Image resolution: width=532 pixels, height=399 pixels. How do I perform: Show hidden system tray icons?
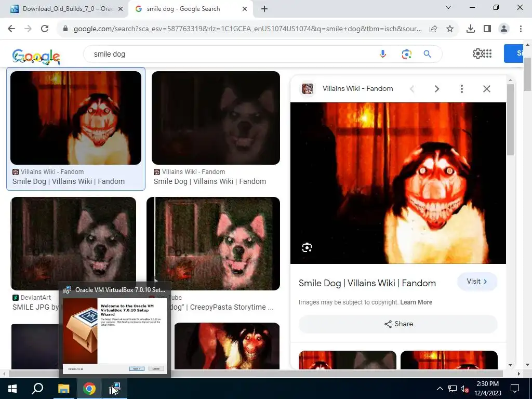click(440, 389)
